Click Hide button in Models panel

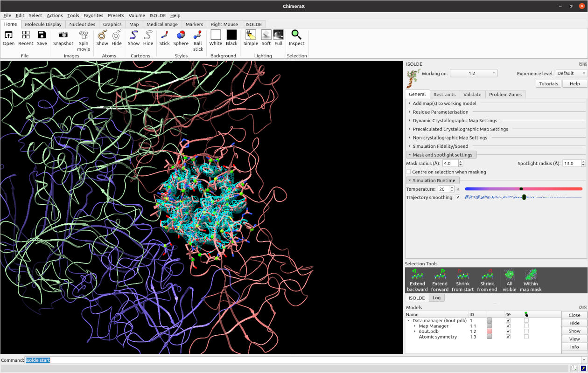click(574, 323)
